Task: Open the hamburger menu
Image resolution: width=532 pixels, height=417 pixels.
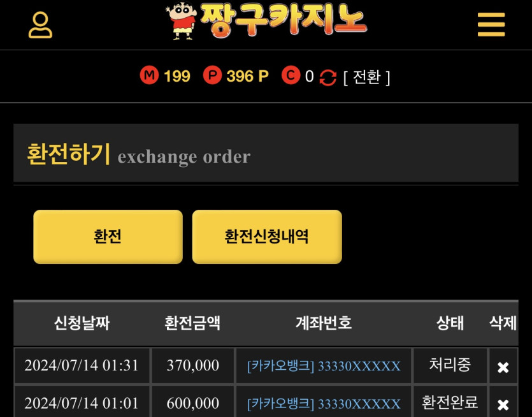Action: (491, 24)
